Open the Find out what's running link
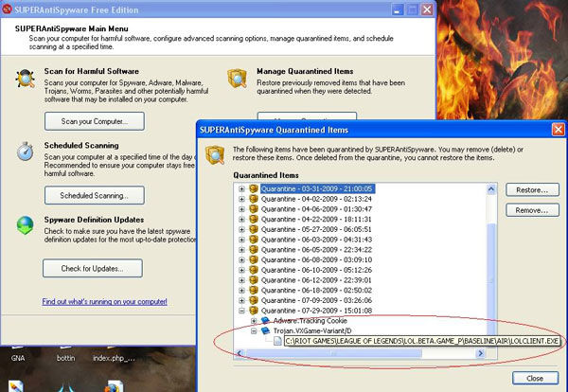Viewport: 568px width, 392px height. [105, 301]
